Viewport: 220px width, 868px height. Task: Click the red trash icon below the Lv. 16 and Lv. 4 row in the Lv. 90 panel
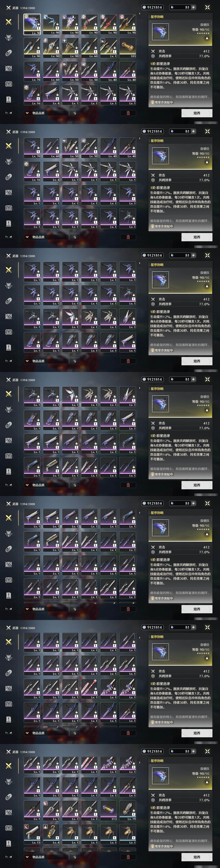point(128,113)
